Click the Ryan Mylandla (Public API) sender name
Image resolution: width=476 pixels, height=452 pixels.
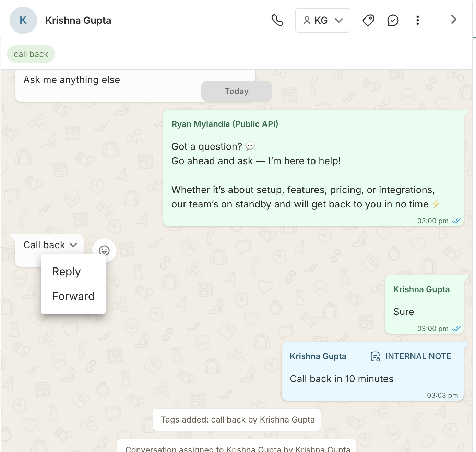225,124
